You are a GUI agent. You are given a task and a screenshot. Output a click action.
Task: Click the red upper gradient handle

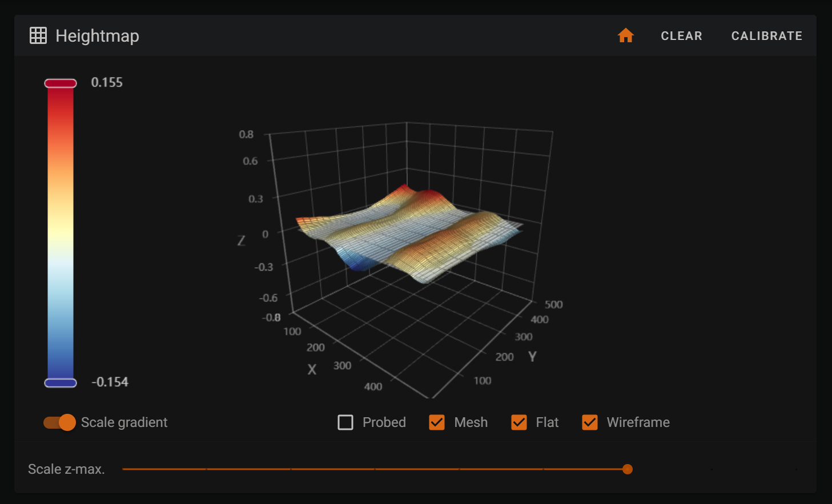click(61, 83)
